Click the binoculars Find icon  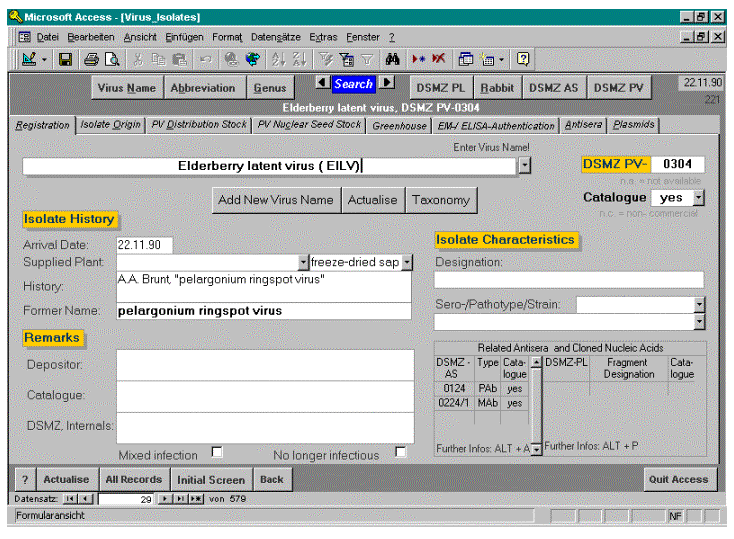click(x=393, y=60)
